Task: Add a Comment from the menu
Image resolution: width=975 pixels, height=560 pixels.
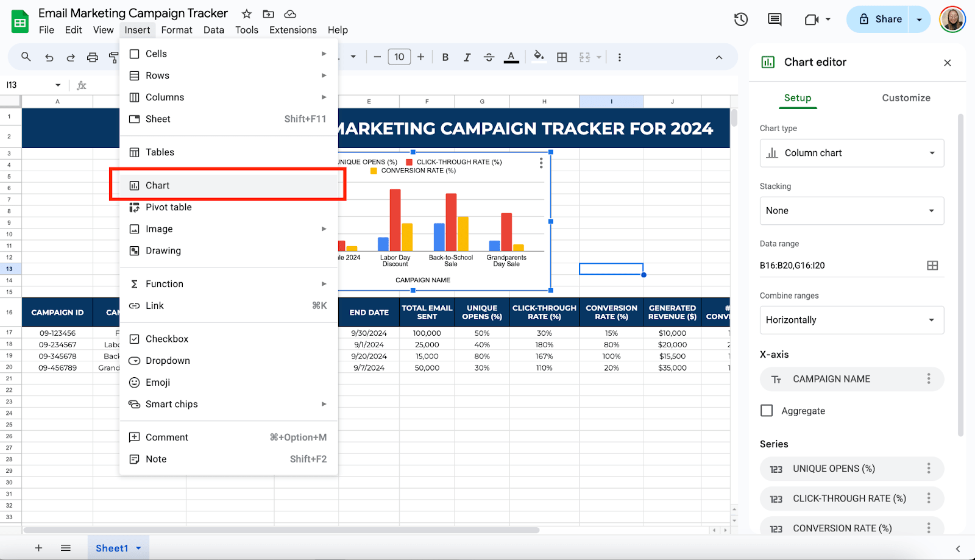Action: point(229,438)
